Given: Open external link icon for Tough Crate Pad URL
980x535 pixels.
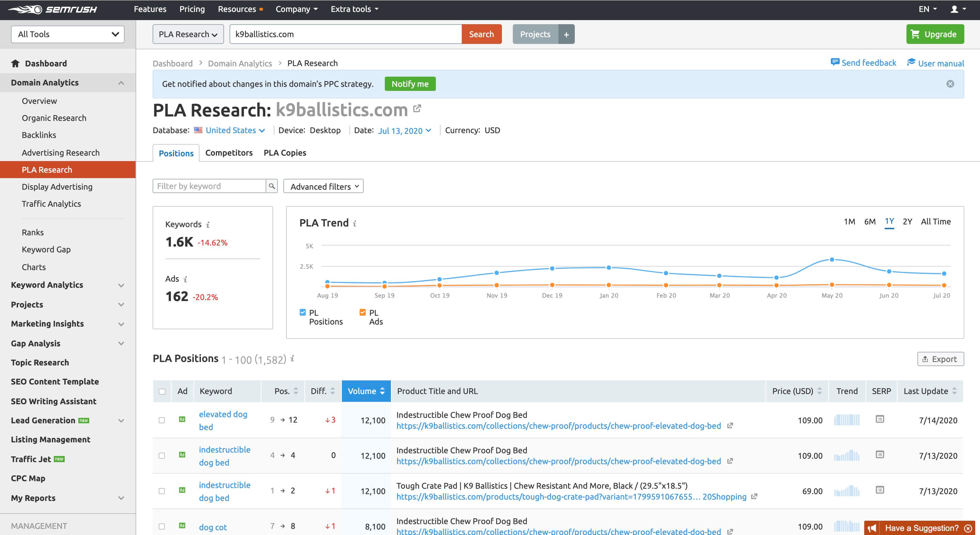Looking at the screenshot, I should coord(754,497).
